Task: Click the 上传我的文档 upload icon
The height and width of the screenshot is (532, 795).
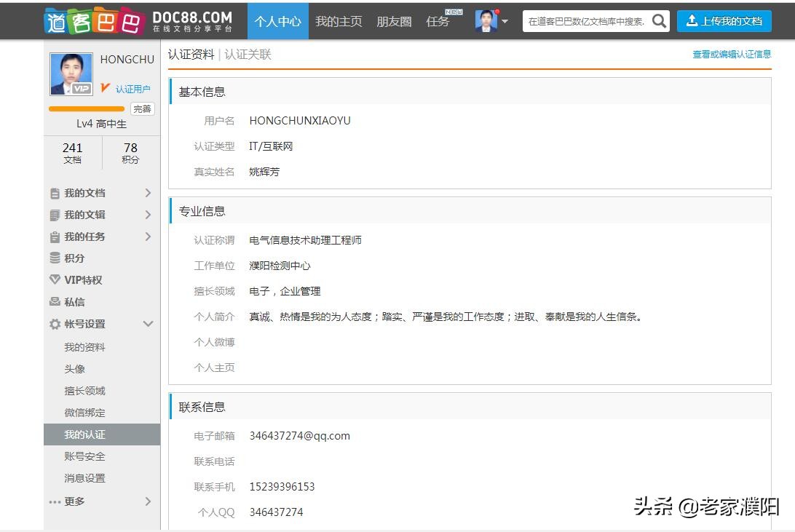Action: (x=694, y=21)
